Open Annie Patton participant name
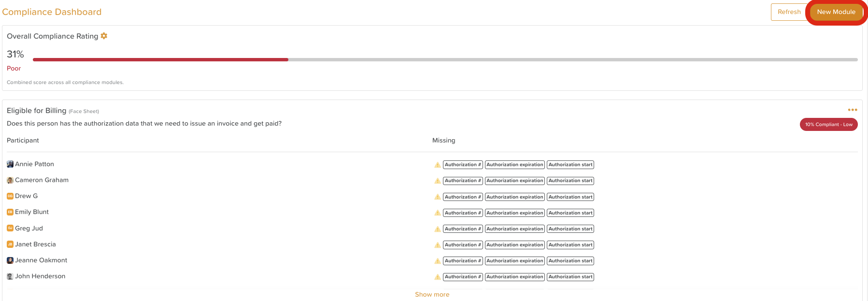The image size is (868, 301). click(34, 164)
